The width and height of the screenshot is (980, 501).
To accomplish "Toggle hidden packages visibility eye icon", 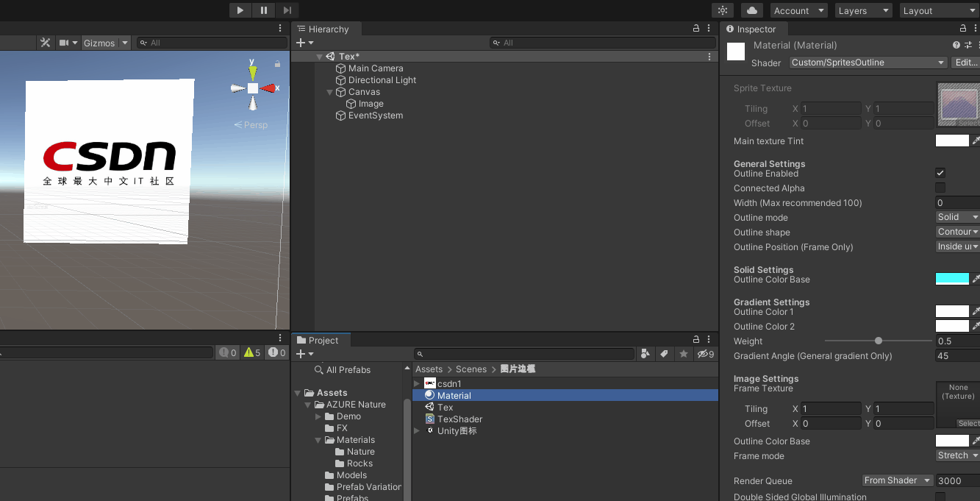I will [705, 354].
